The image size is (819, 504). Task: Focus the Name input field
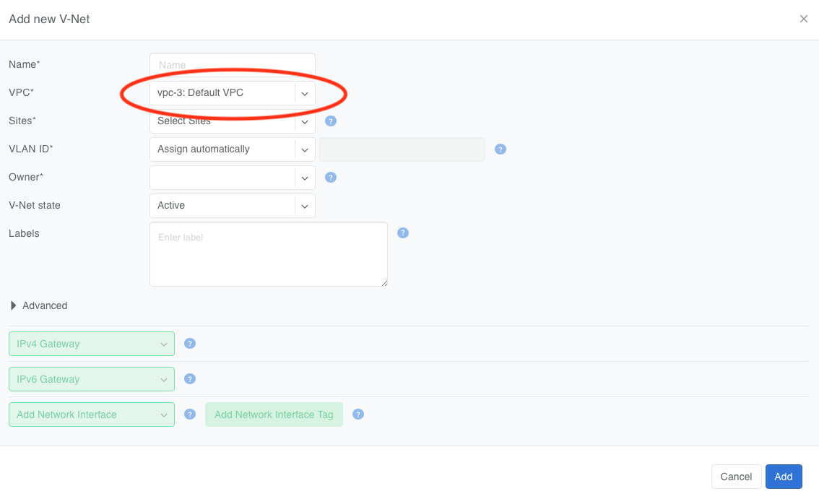[x=233, y=65]
